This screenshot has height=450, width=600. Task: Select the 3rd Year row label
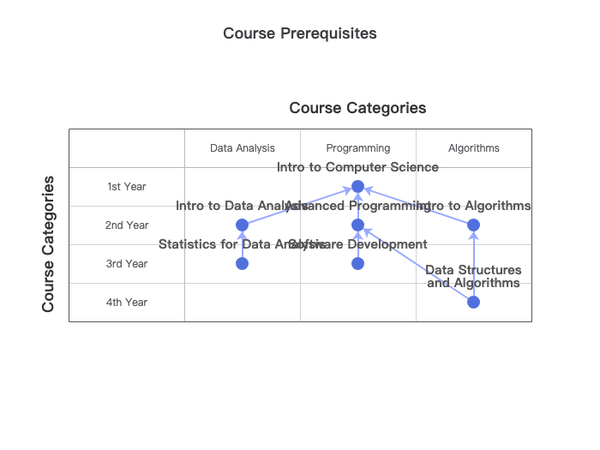(127, 264)
